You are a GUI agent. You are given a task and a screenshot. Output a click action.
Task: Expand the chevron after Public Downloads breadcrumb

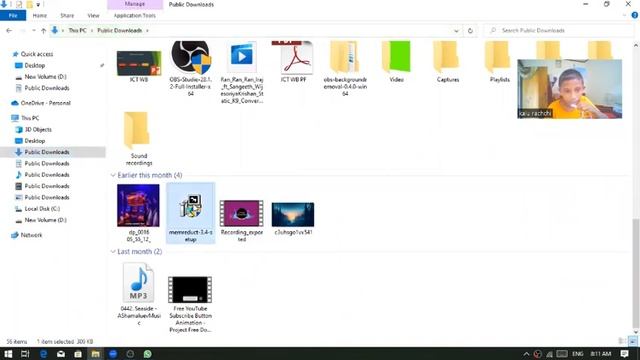(147, 31)
